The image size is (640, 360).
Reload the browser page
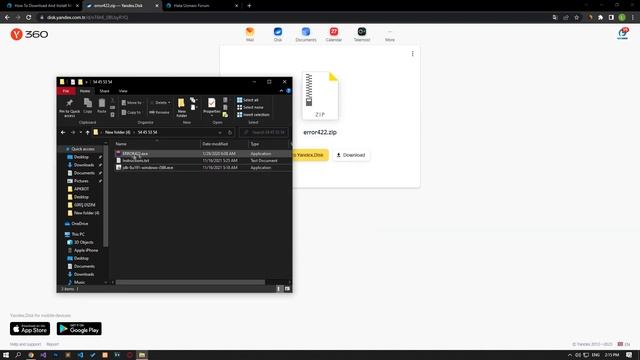29,17
